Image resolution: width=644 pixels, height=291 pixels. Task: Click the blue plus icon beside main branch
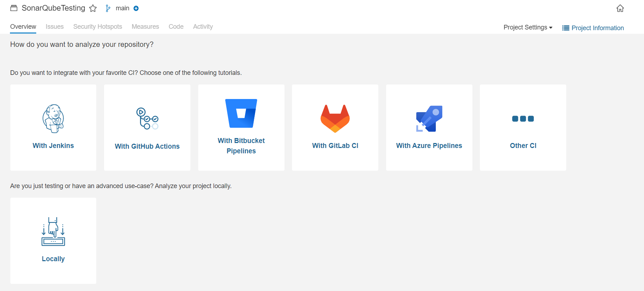point(136,9)
